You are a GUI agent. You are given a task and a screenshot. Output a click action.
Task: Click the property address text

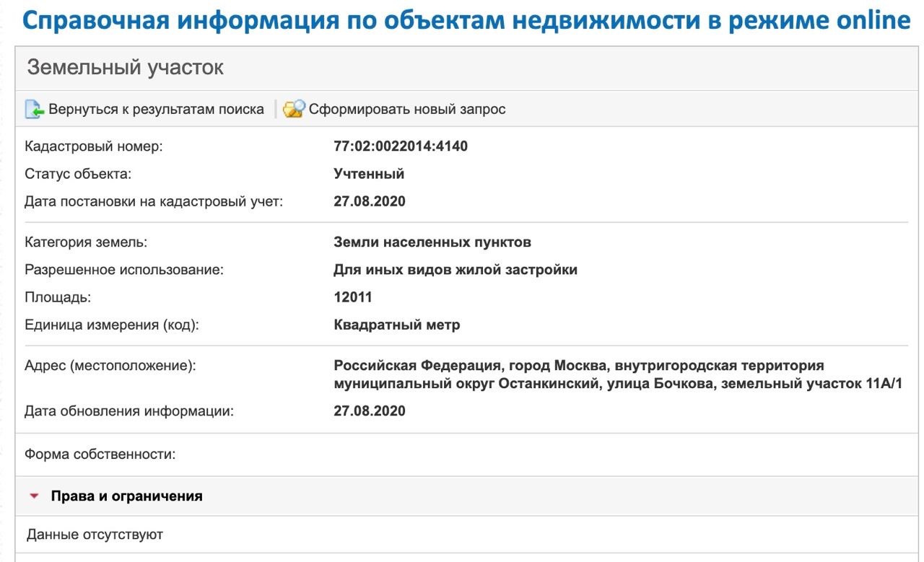click(618, 374)
